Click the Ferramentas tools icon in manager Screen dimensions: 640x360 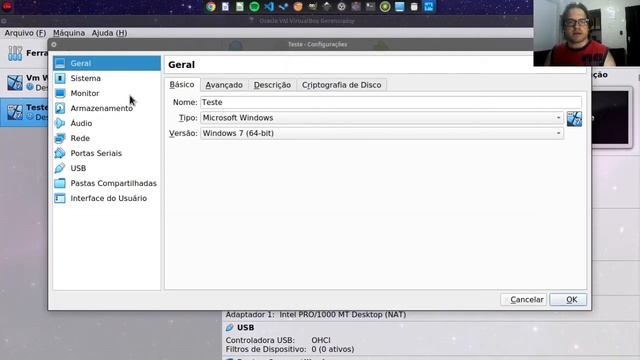coord(15,53)
